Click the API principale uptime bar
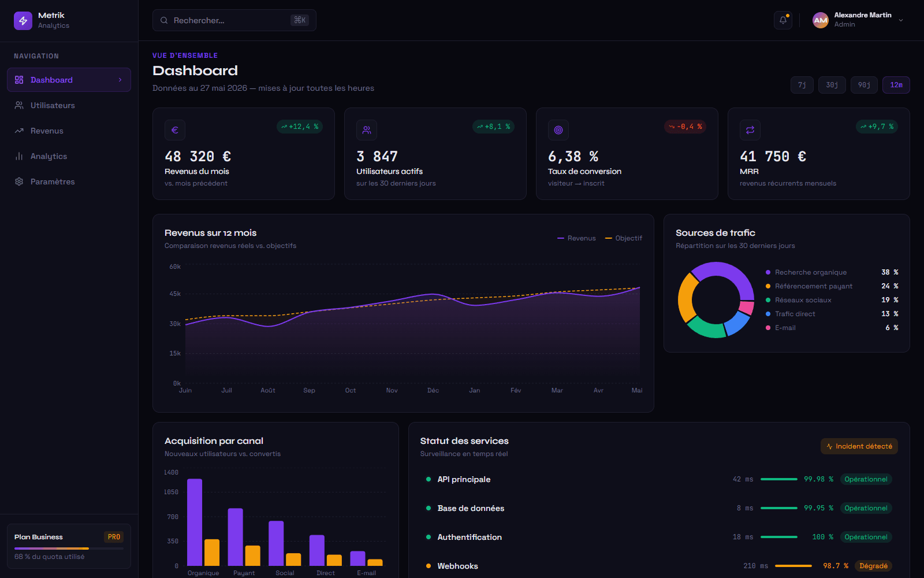This screenshot has height=578, width=924. 778,479
